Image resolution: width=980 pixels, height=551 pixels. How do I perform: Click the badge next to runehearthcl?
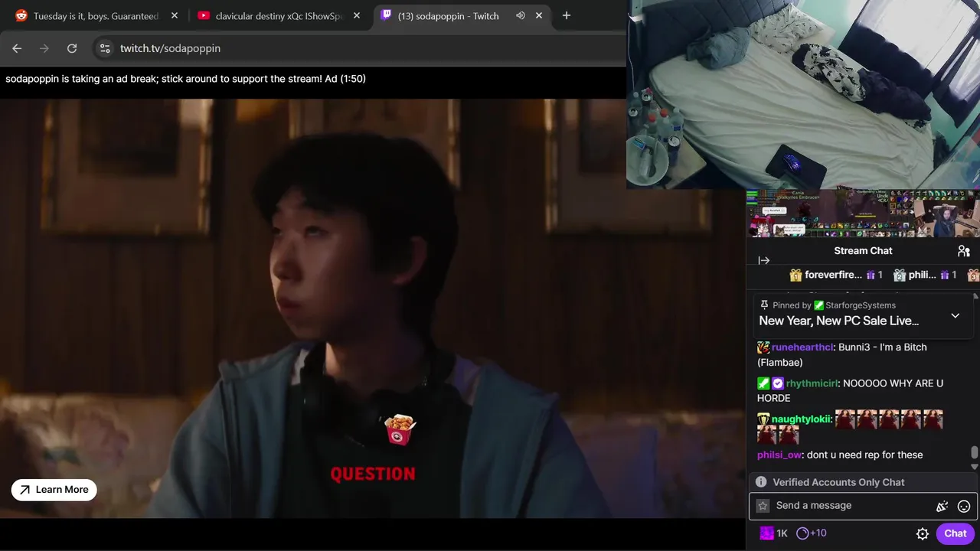tap(763, 347)
